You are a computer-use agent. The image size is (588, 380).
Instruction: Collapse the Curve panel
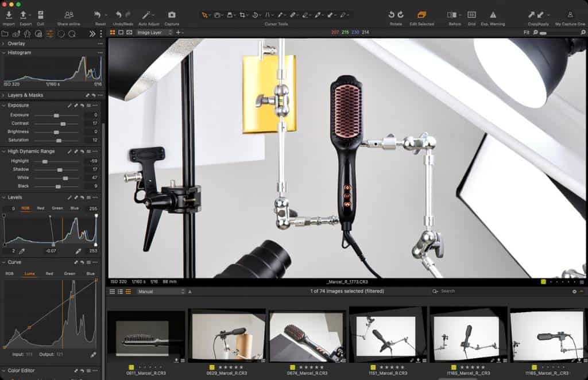tap(3, 262)
